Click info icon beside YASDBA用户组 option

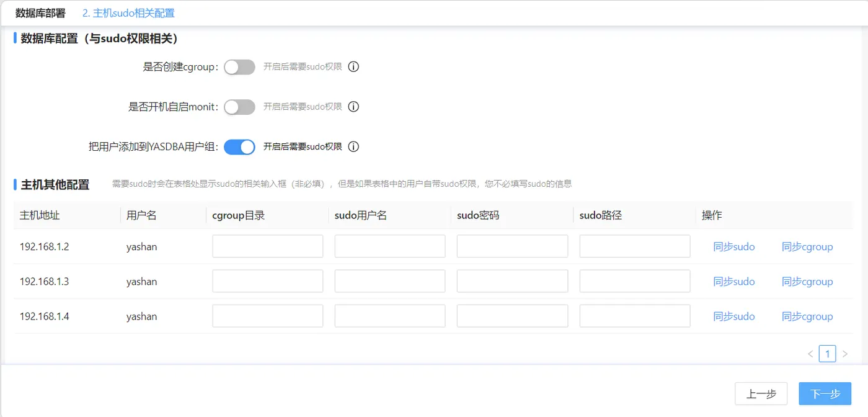tap(353, 147)
